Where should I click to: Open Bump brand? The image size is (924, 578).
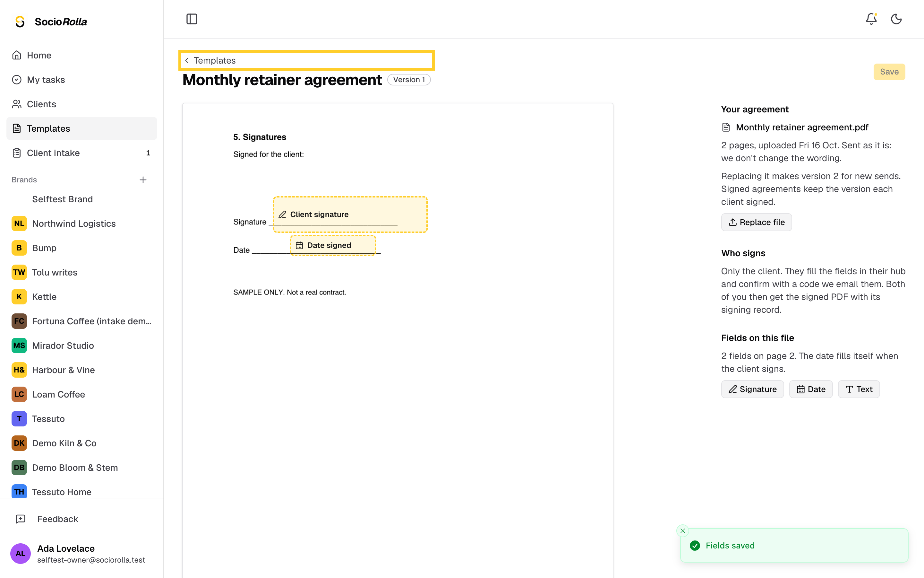pos(82,248)
